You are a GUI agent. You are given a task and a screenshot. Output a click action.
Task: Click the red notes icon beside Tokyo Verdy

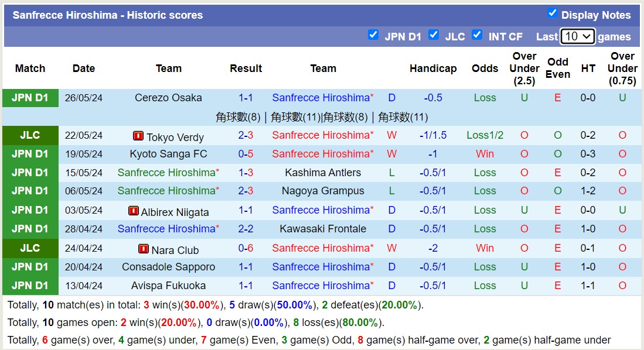tap(138, 136)
